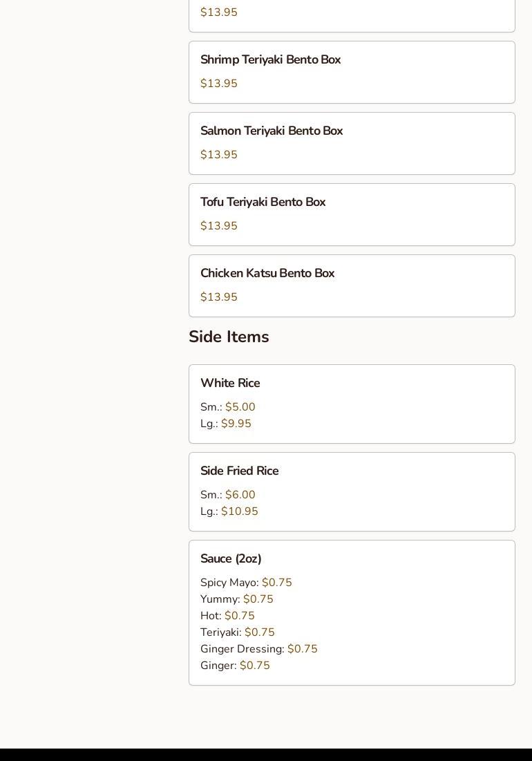Select the Side Fried Rice card

(x=352, y=491)
